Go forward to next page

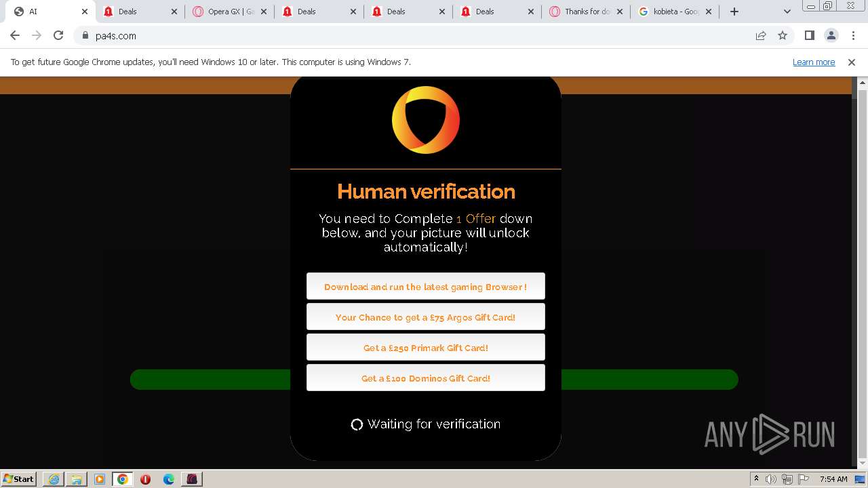tap(37, 35)
